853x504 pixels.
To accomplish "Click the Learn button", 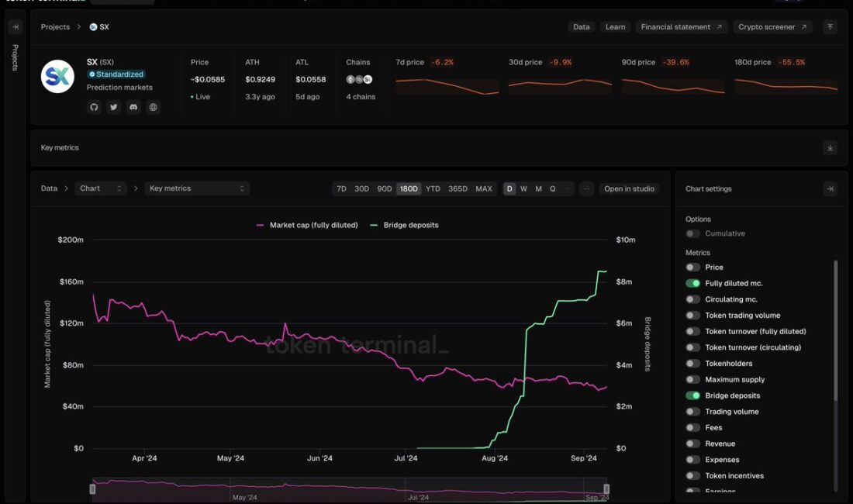I will (615, 26).
